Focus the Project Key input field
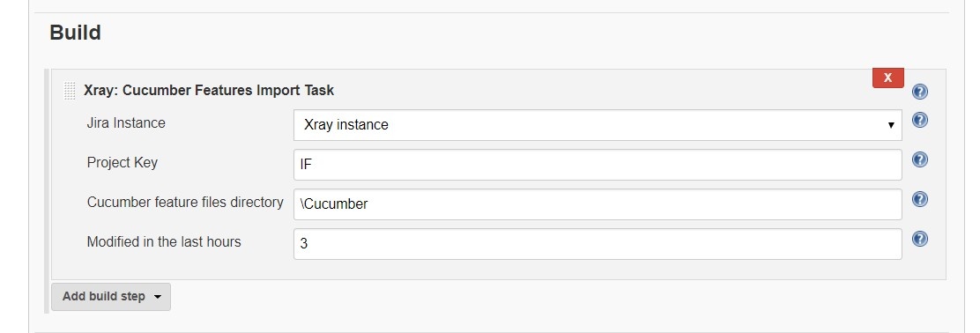This screenshot has width=980, height=333. [x=598, y=165]
